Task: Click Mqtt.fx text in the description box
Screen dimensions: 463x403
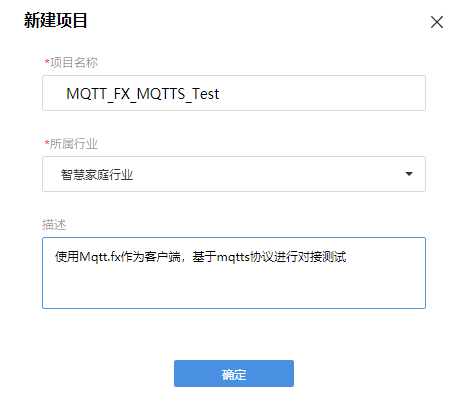Action: [x=100, y=257]
